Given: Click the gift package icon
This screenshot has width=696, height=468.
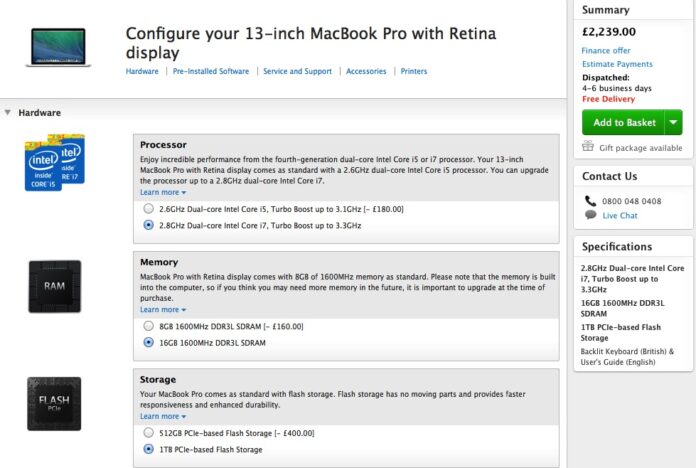Looking at the screenshot, I should pos(589,147).
